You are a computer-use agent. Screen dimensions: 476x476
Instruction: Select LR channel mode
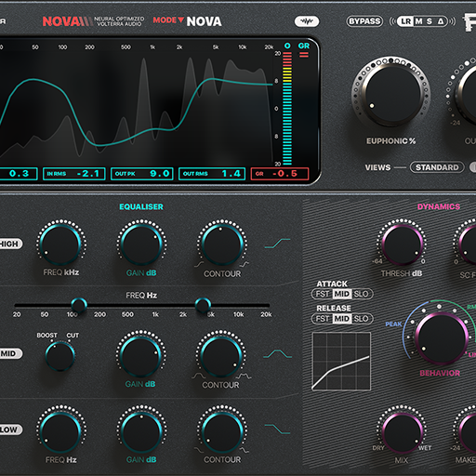click(x=405, y=21)
